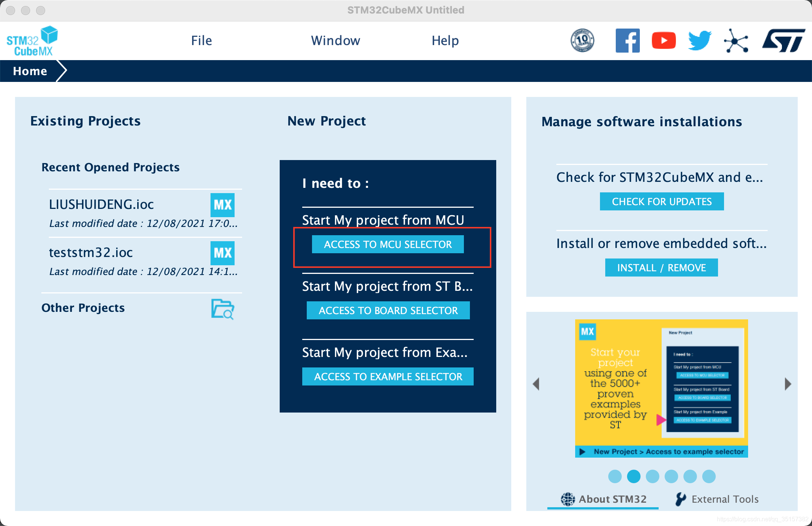Screen dimensions: 812x526
Task: Select the second highlighted carousel dot
Action: pyautogui.click(x=634, y=476)
